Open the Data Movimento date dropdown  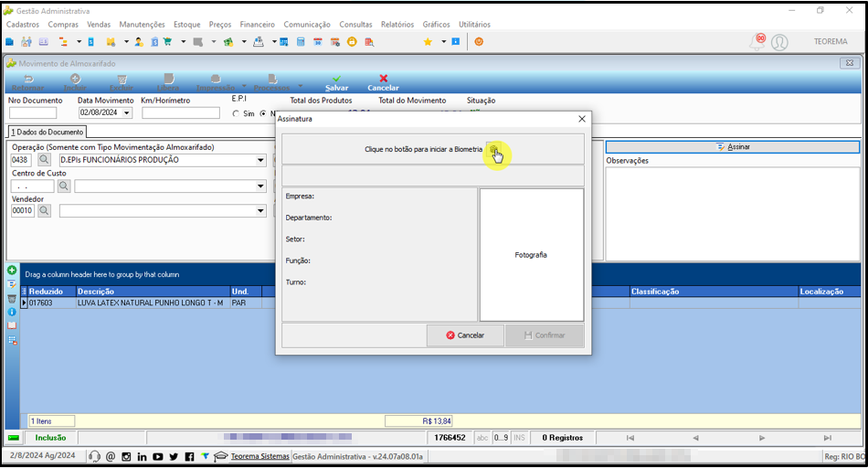click(x=127, y=112)
